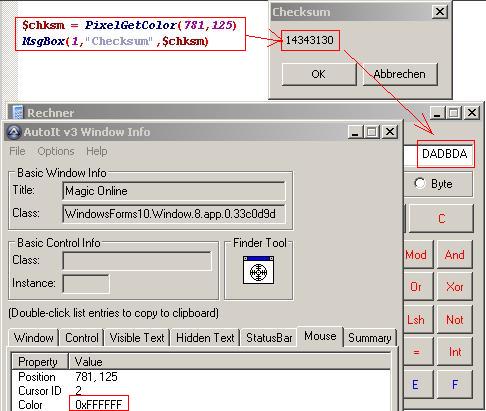Viewport: 486px width, 411px height.
Task: Click the Xor calculator button
Action: 454,287
